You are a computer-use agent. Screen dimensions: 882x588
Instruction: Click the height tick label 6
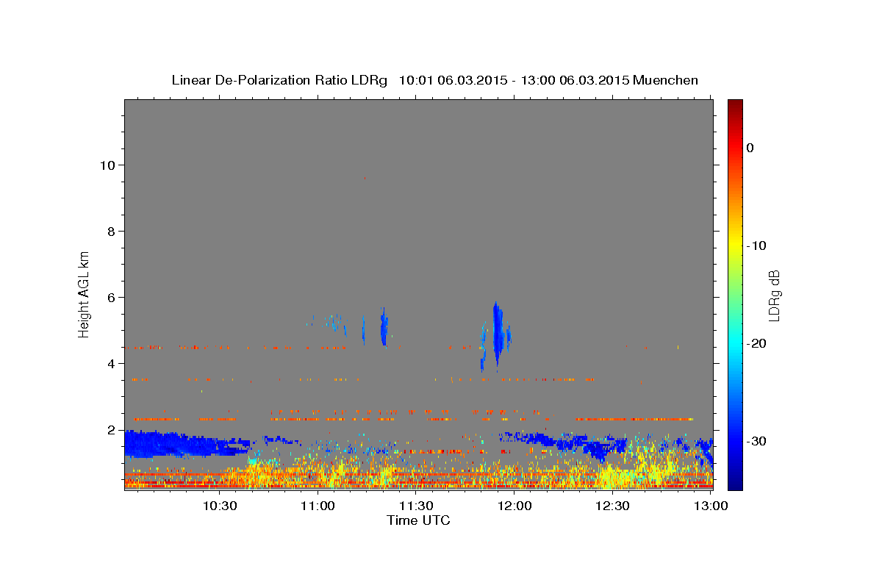pyautogui.click(x=110, y=297)
